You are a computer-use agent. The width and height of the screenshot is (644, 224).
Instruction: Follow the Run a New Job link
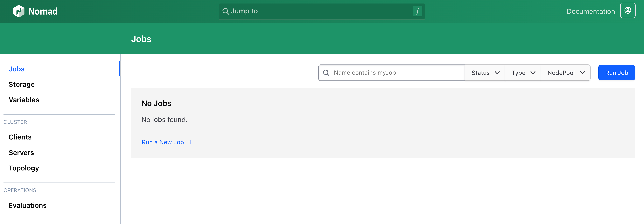coord(163,142)
